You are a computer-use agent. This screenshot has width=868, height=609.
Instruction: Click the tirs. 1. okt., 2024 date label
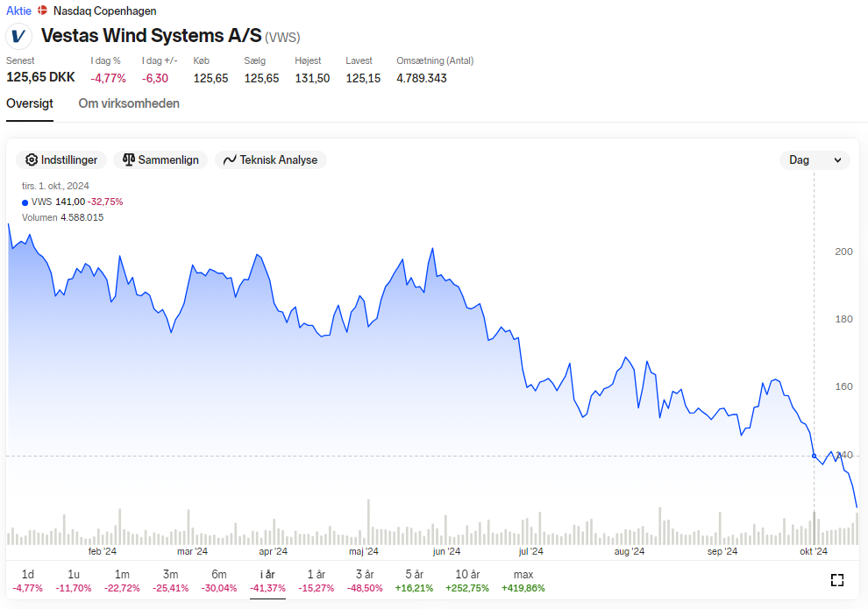[x=55, y=186]
